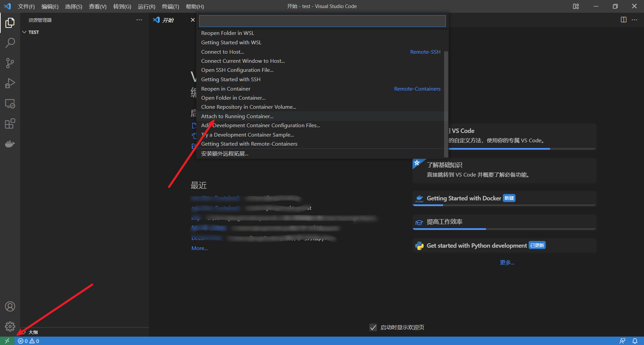Split the editor to the right

point(624,20)
